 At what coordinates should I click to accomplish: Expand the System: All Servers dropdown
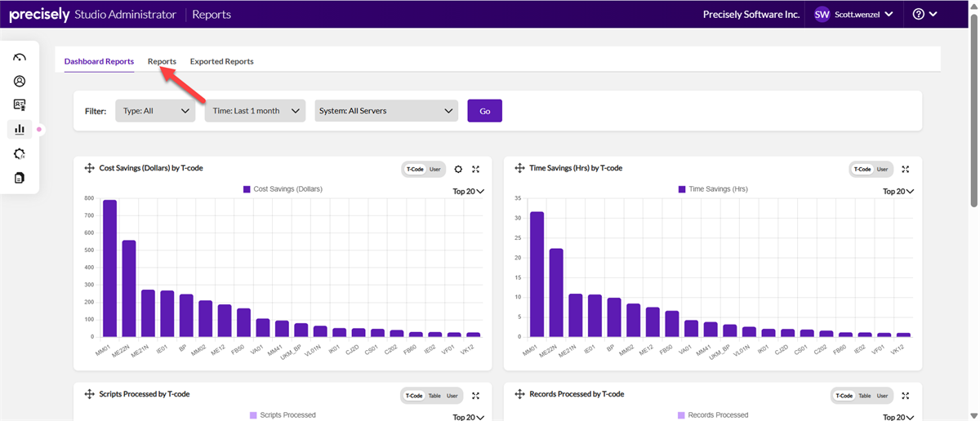click(x=386, y=111)
